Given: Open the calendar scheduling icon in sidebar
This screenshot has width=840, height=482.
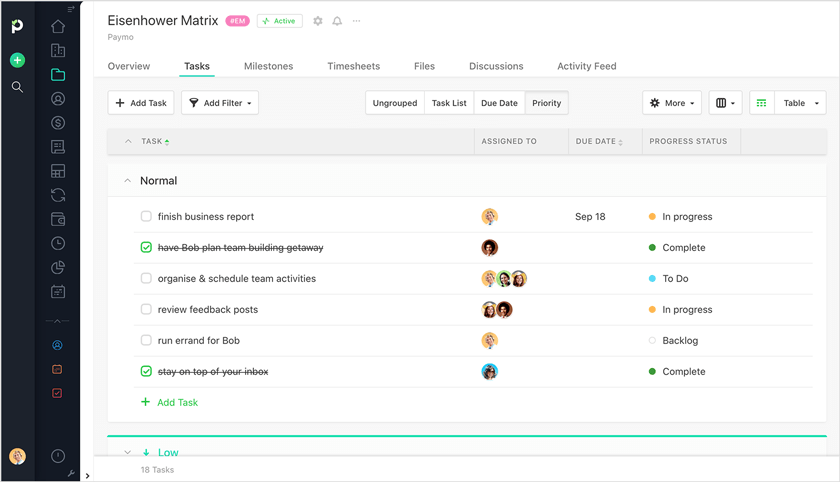Looking at the screenshot, I should point(58,291).
